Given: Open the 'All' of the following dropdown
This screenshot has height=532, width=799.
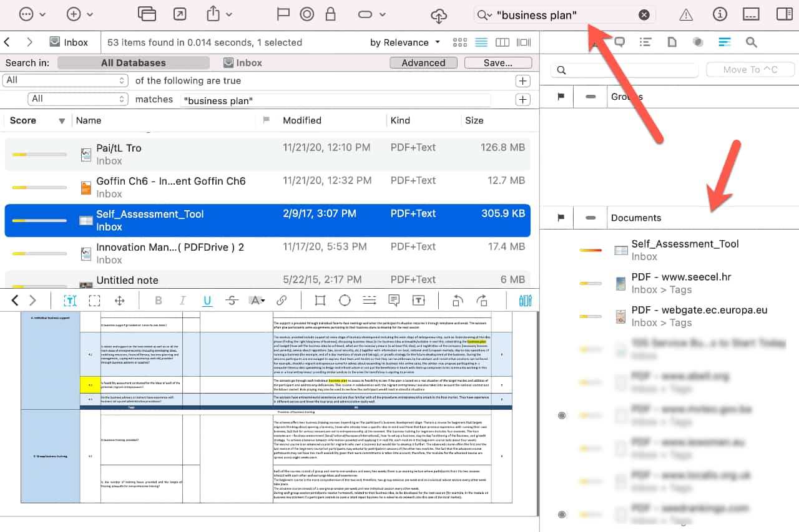Looking at the screenshot, I should [x=66, y=80].
